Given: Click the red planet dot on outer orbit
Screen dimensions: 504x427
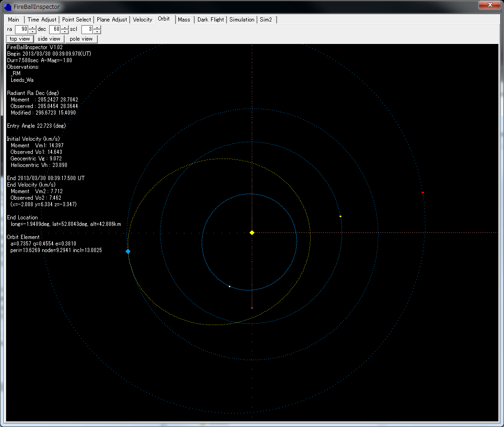Looking at the screenshot, I should 423,192.
